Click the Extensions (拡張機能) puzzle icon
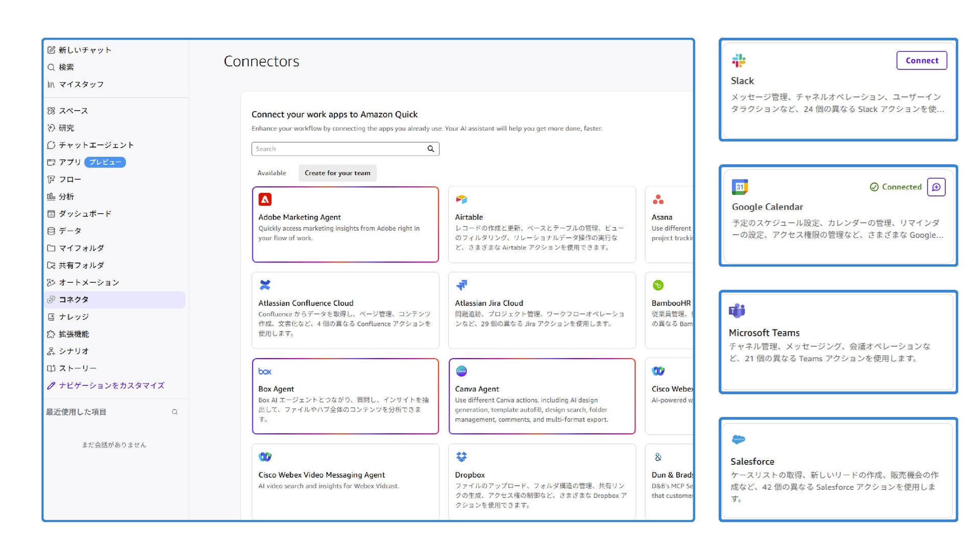 pos(51,334)
